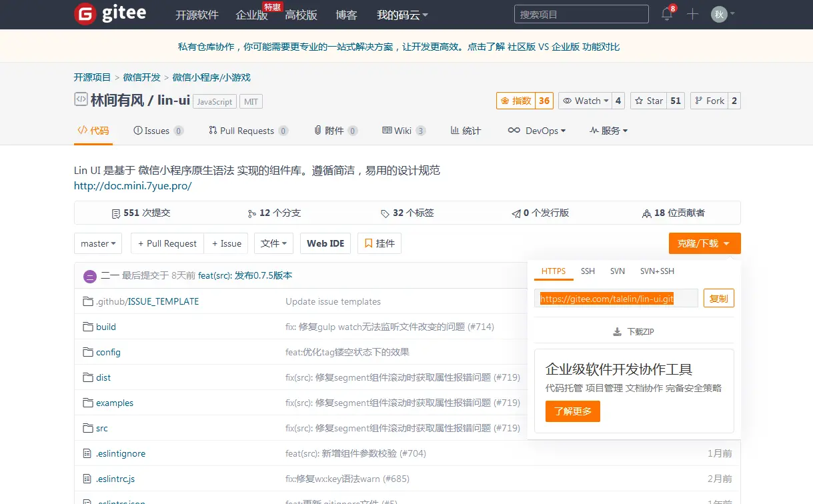Click the 微信小程序/小游戏 breadcrumb link
This screenshot has height=504, width=813.
[x=211, y=77]
